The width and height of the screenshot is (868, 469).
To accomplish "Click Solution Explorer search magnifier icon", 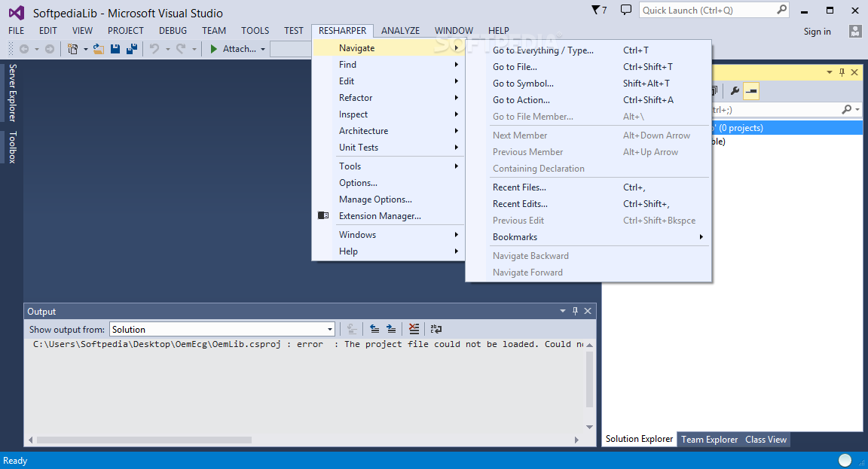I will pos(846,109).
